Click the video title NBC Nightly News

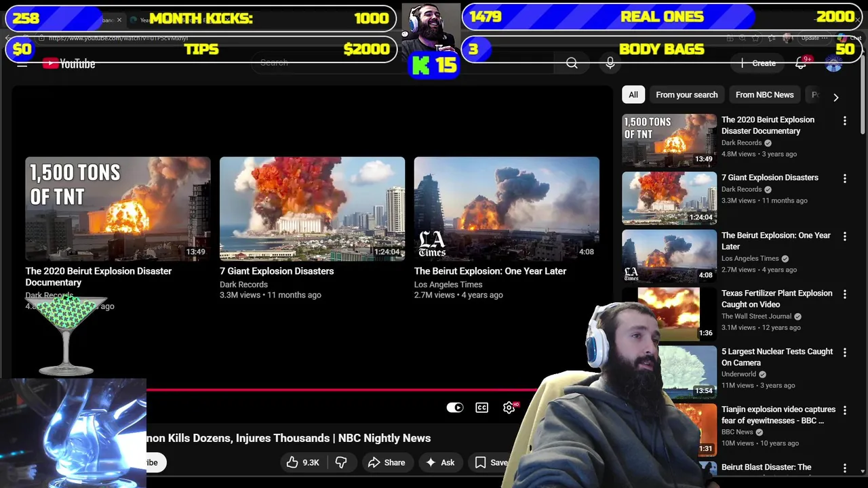pyautogui.click(x=288, y=438)
